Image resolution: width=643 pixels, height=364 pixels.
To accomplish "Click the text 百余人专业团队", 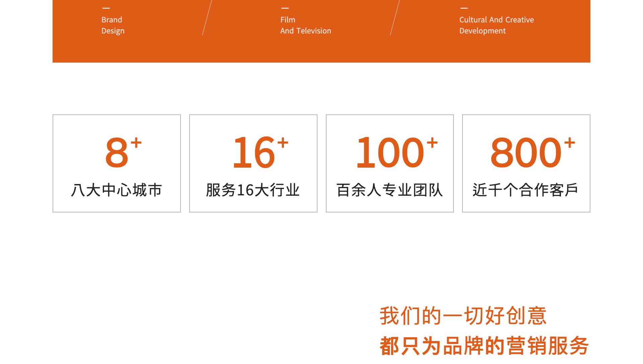I will coord(389,190).
